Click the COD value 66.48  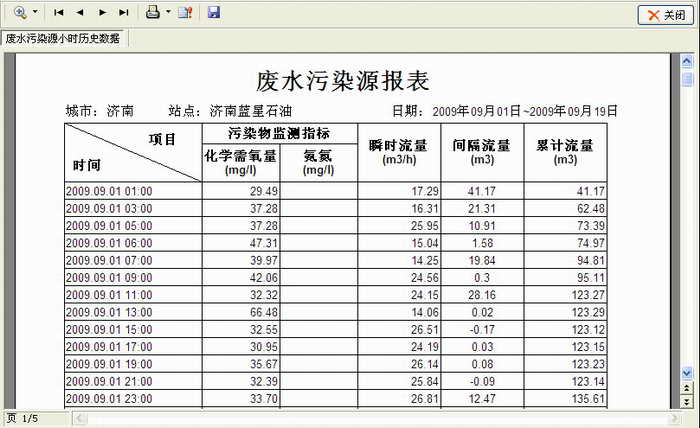tap(264, 312)
